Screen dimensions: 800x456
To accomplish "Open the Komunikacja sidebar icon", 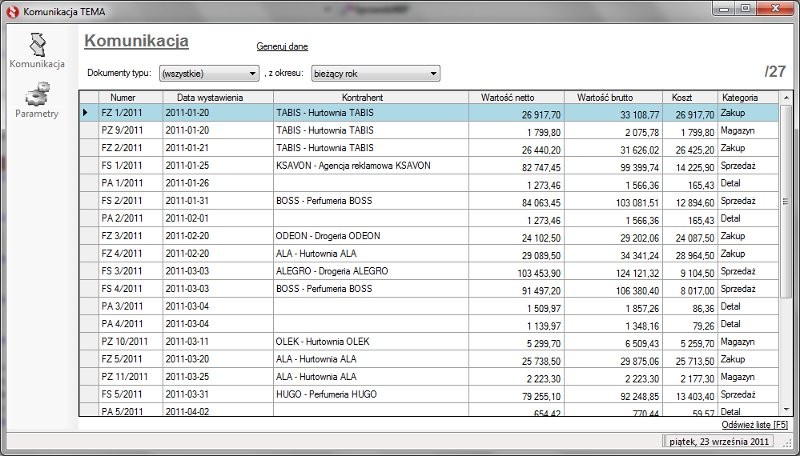I will [37, 45].
